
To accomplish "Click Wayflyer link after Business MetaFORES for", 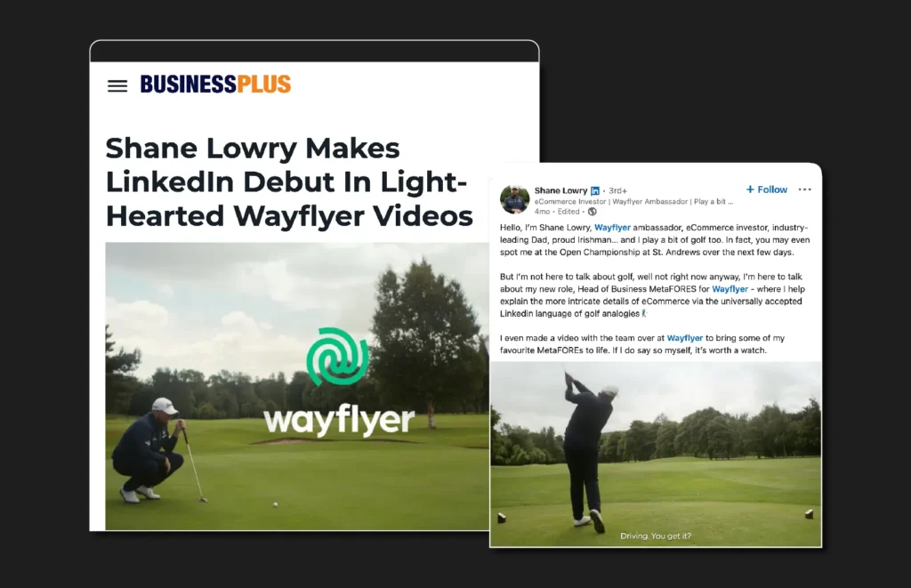I will [x=730, y=289].
